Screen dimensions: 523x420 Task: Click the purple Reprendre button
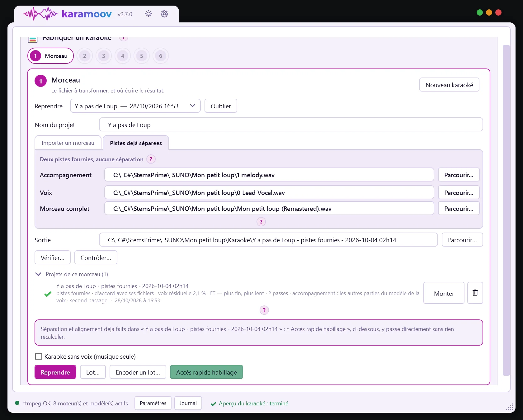(x=55, y=372)
